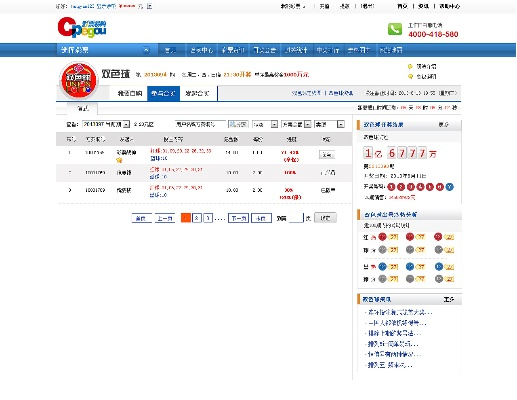Open the 开奖公告 item in the navigation bar
This screenshot has height=400, width=517.
click(264, 50)
